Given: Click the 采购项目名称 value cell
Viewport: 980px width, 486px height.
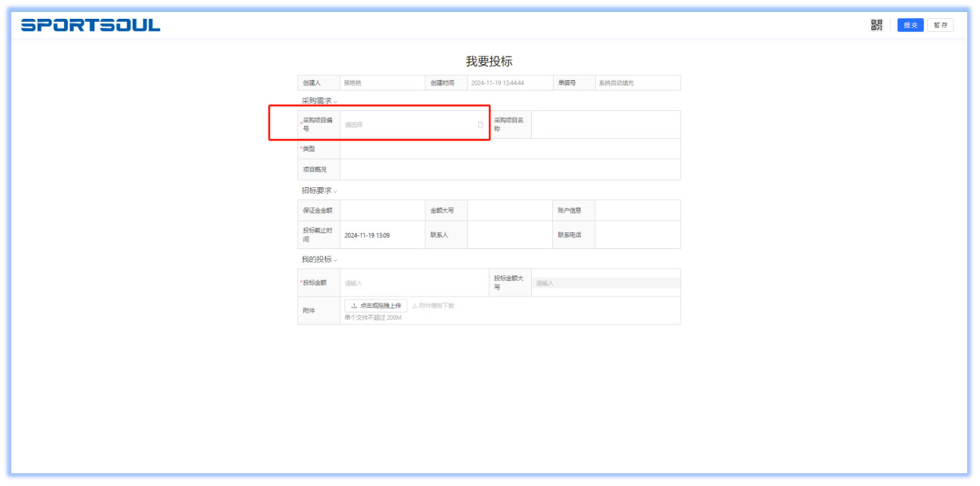Looking at the screenshot, I should coord(605,125).
